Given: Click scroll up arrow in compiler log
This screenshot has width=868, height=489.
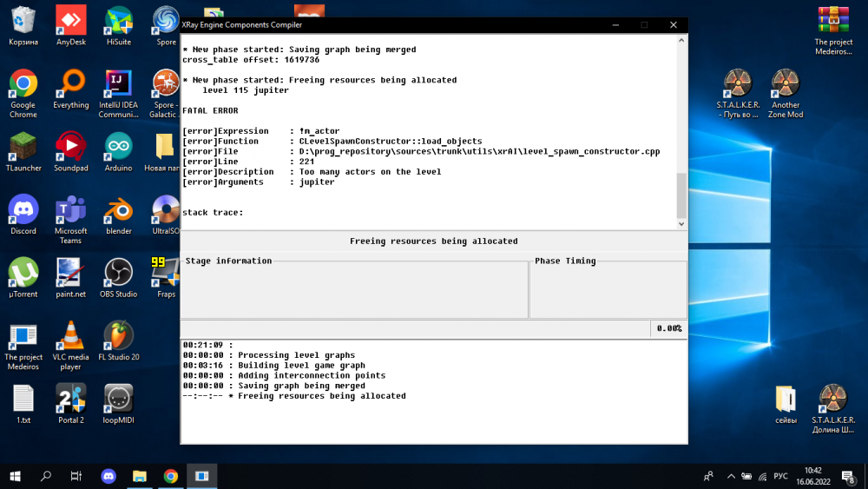Looking at the screenshot, I should [681, 41].
